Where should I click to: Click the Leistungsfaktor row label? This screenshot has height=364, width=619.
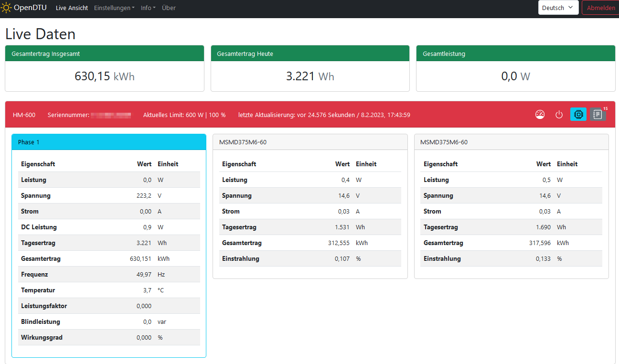point(44,306)
